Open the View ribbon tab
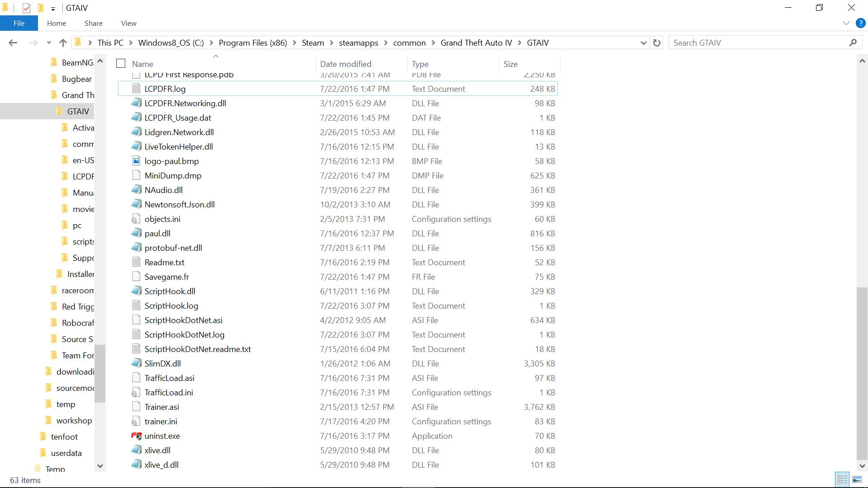The width and height of the screenshot is (868, 488). point(128,23)
